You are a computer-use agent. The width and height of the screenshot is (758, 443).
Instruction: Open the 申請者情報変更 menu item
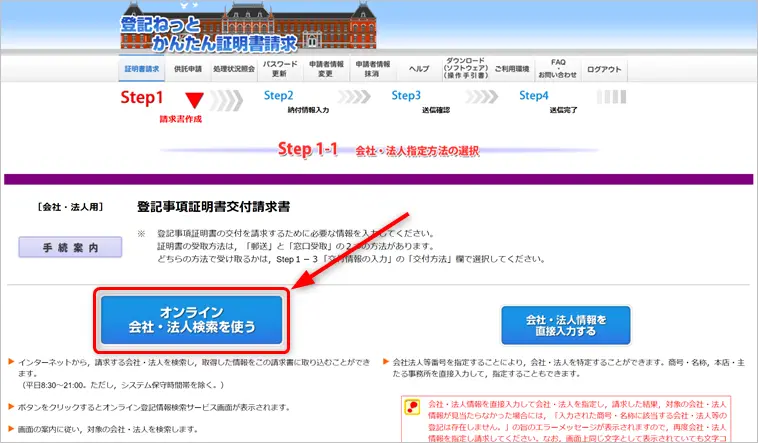point(325,69)
